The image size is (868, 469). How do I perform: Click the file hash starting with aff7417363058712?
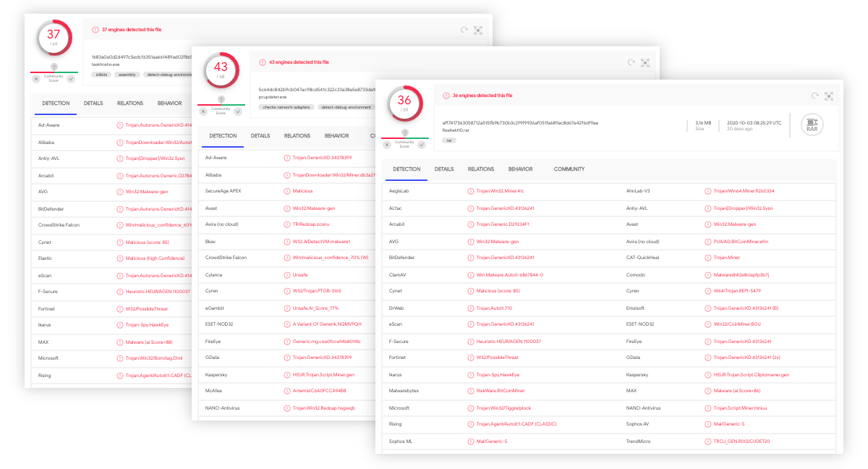tap(520, 123)
